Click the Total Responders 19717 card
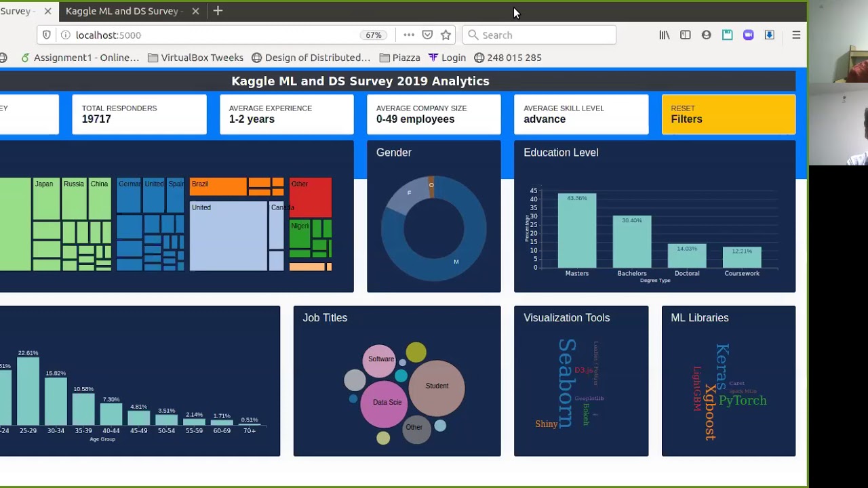Viewport: 868px width, 488px height. coord(139,115)
